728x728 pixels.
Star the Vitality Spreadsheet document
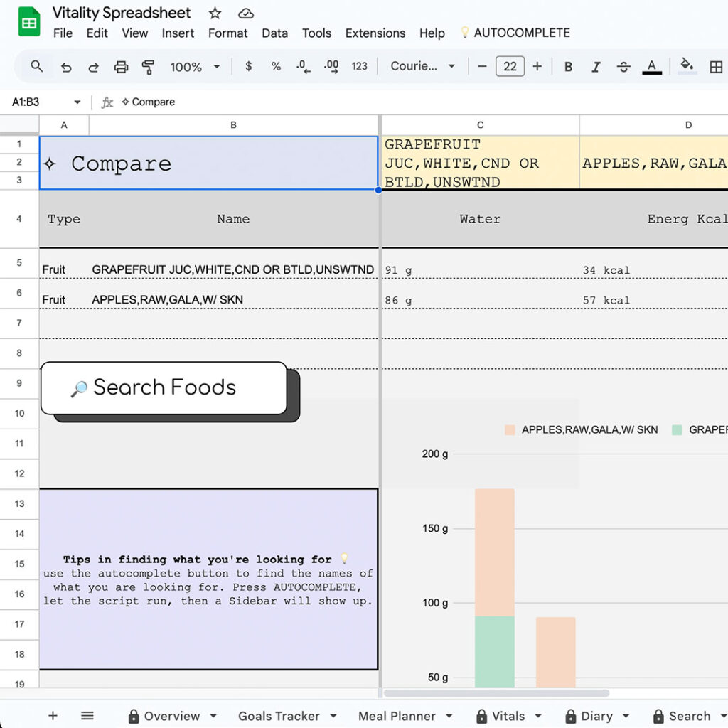pos(215,13)
